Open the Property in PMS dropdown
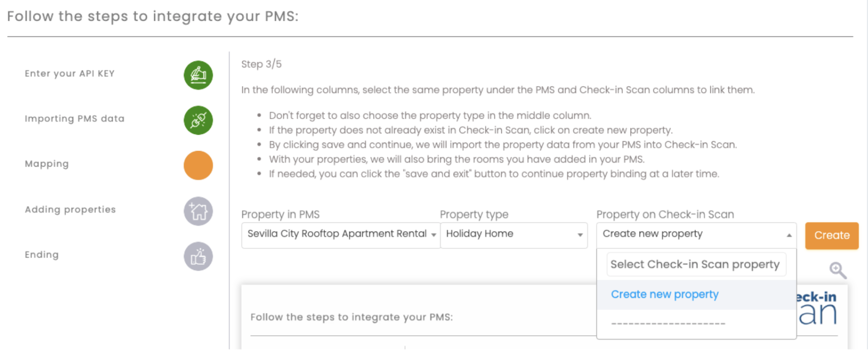 (340, 235)
